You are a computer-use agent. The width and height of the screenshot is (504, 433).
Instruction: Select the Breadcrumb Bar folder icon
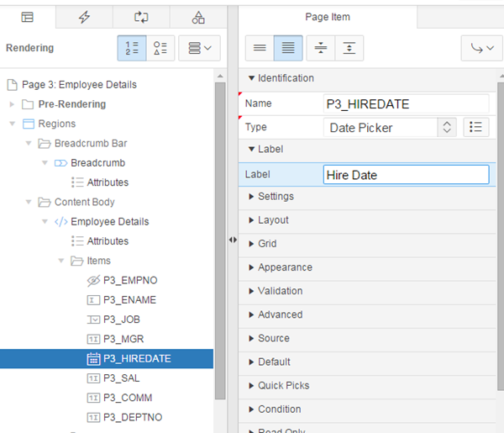(x=45, y=144)
